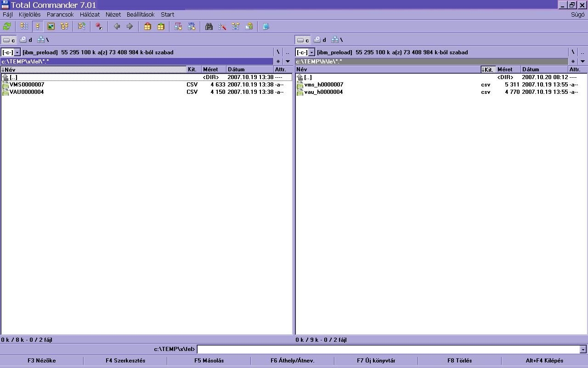Click the URL new connection icon
Screen dimensions: 588x368
192,27
